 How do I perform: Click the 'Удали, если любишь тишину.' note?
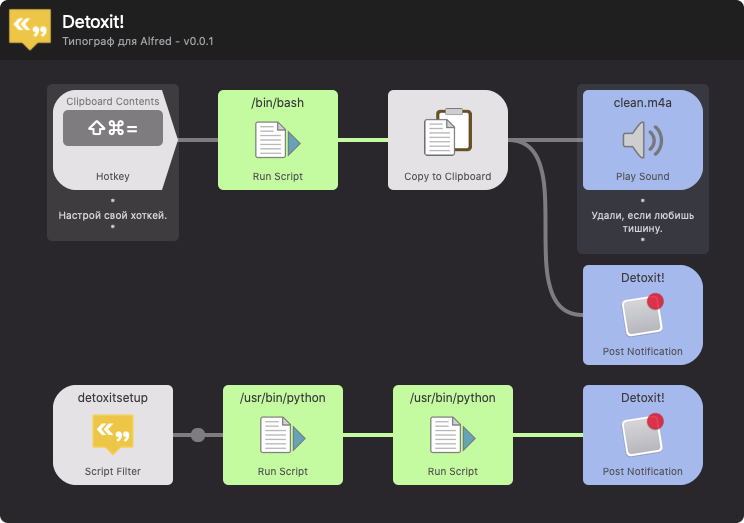pos(642,222)
